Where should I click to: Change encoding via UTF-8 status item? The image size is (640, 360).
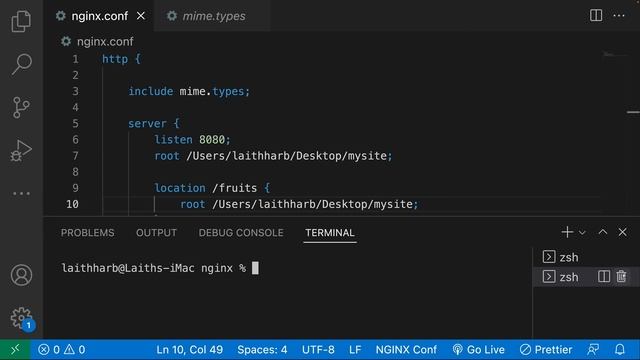point(318,350)
